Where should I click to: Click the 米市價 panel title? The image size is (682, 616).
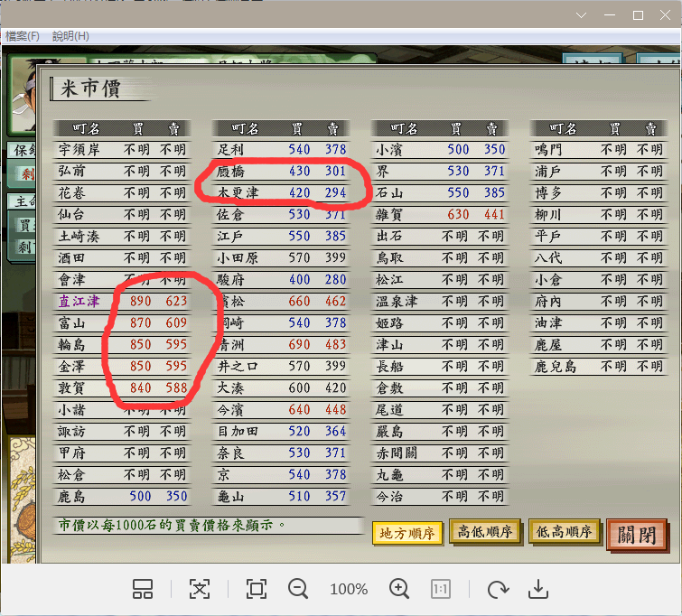[x=90, y=89]
